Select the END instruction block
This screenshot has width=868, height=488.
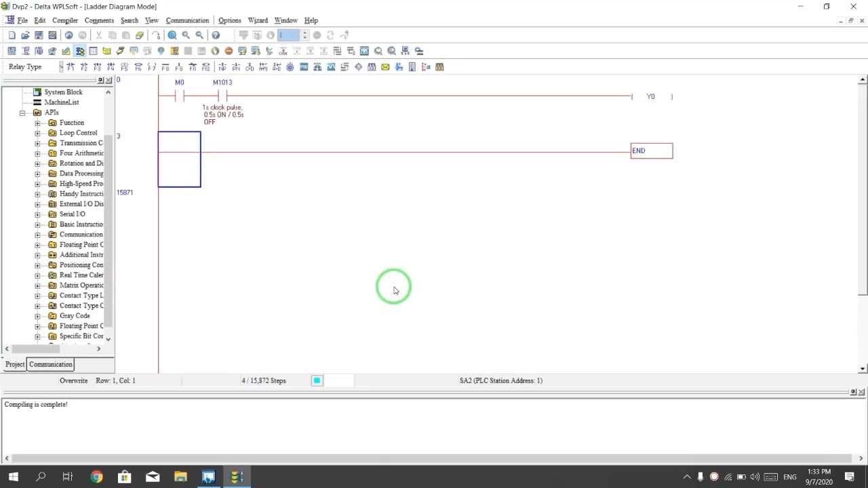[x=652, y=150]
